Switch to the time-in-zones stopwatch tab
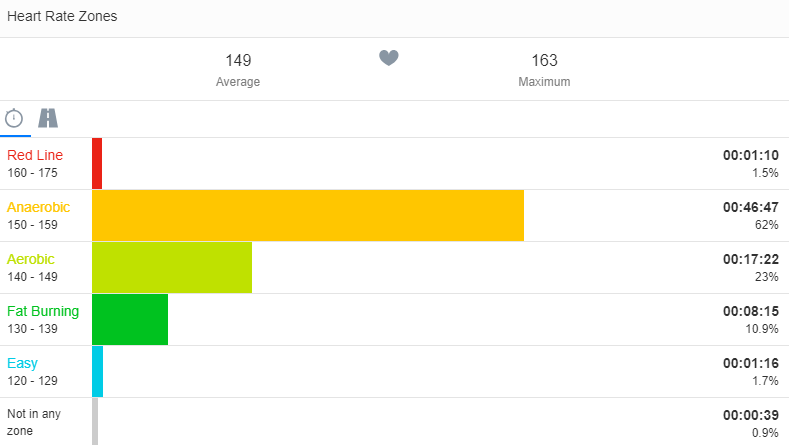The image size is (789, 445). 14,118
